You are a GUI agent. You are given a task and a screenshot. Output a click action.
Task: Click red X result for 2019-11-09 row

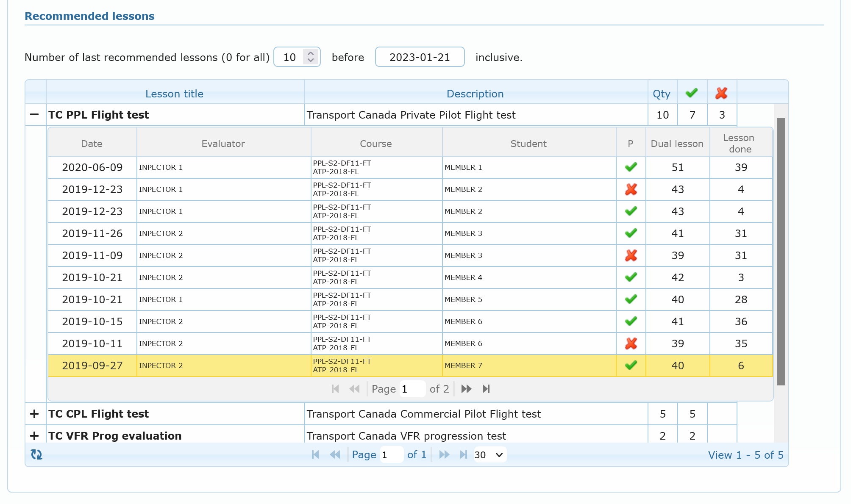tap(631, 255)
